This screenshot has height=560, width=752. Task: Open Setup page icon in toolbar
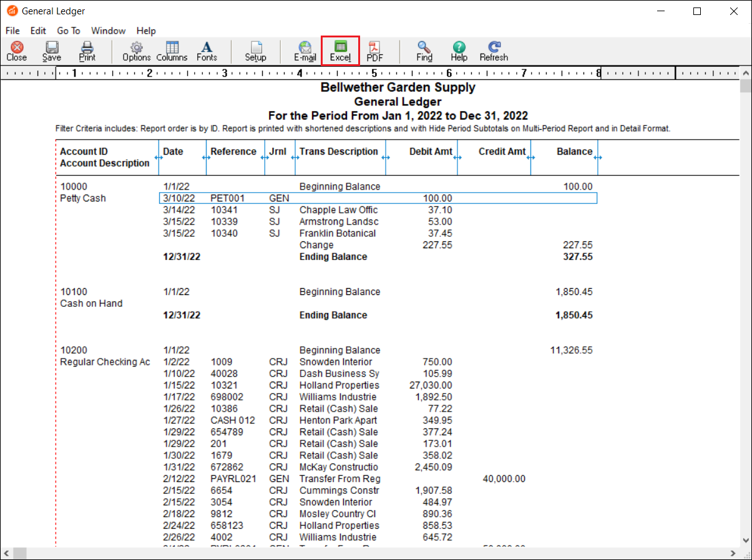click(255, 51)
